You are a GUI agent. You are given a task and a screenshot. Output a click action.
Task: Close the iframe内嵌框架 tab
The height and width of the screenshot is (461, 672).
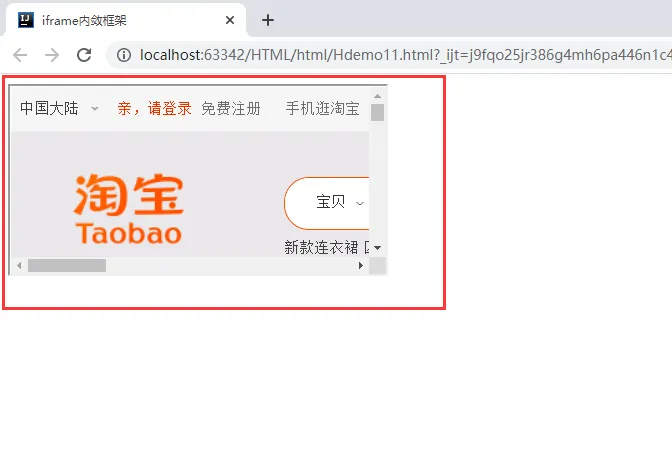coord(230,20)
